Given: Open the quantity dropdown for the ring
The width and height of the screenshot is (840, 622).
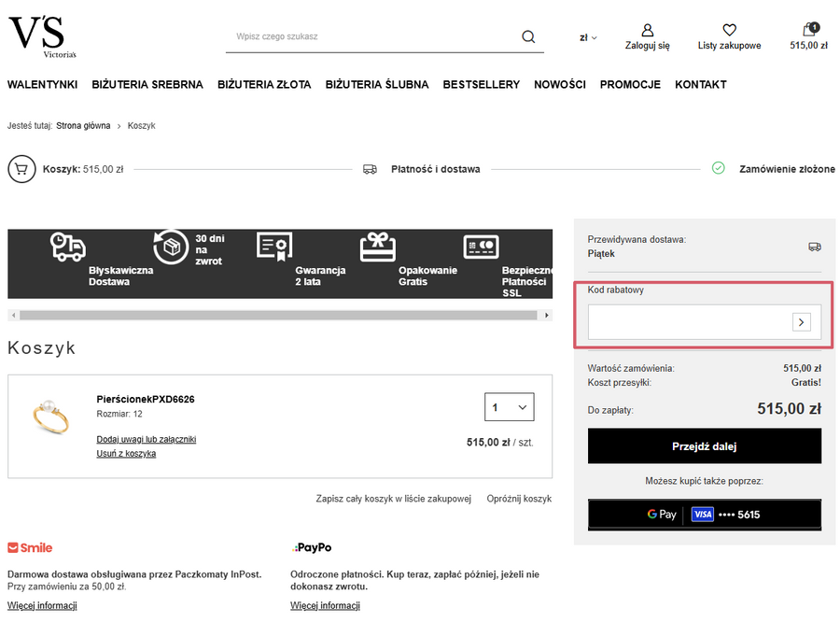Looking at the screenshot, I should click(509, 407).
